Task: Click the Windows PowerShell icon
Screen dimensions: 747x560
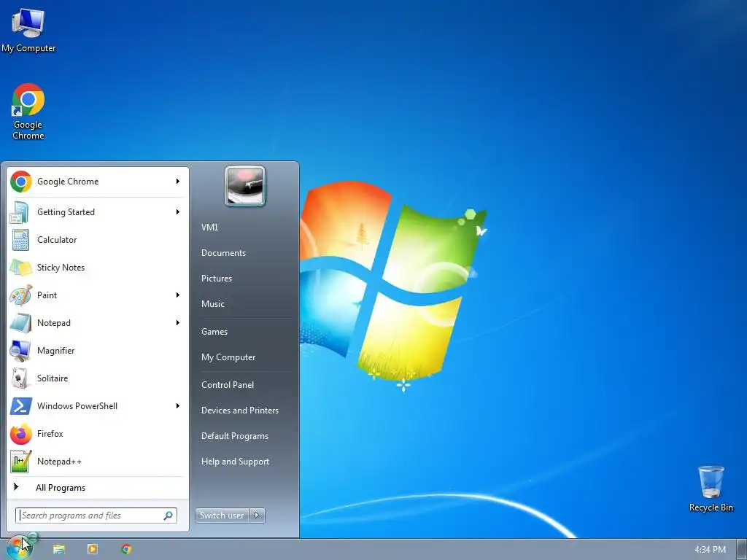Action: (x=21, y=406)
